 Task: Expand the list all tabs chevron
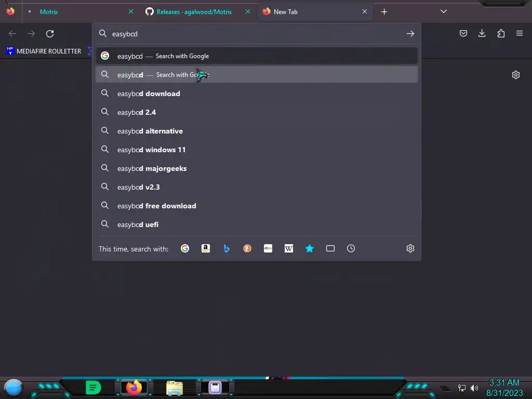(444, 11)
